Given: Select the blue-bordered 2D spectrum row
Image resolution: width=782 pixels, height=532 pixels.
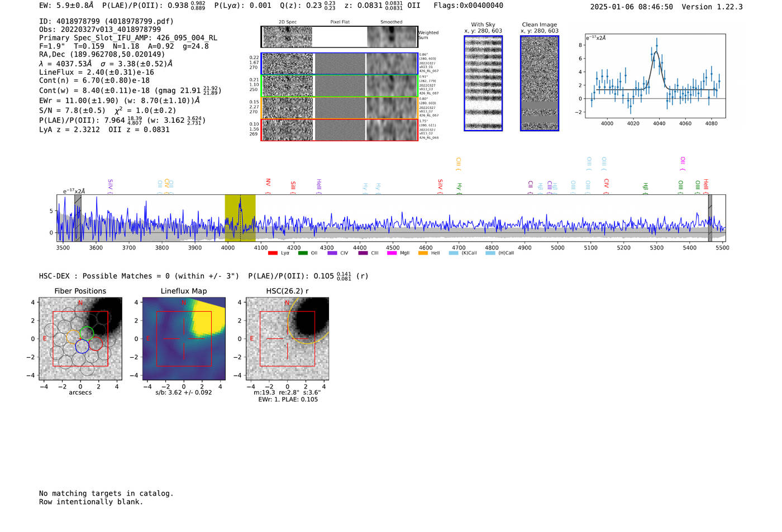Looking at the screenshot, I should 340,64.
